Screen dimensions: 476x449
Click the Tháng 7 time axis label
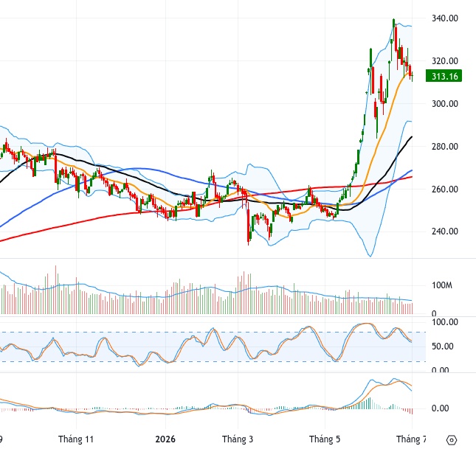coord(411,439)
